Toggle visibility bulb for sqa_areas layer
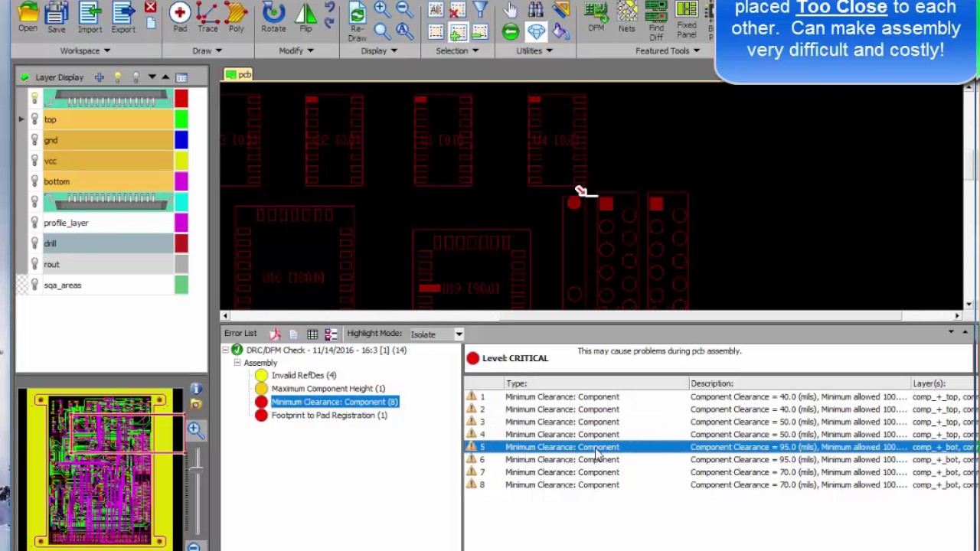Viewport: 980px width, 551px height. click(x=34, y=285)
